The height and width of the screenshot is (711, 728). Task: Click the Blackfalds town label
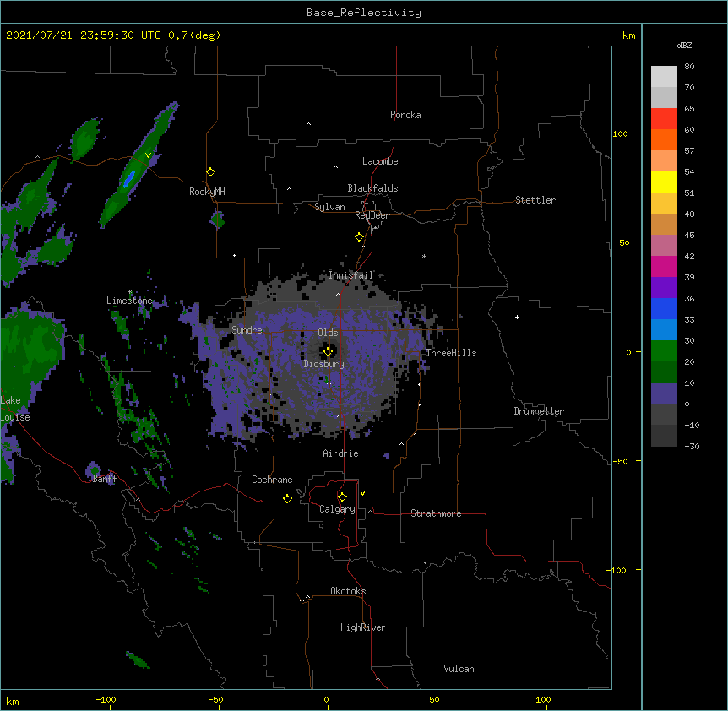[372, 188]
